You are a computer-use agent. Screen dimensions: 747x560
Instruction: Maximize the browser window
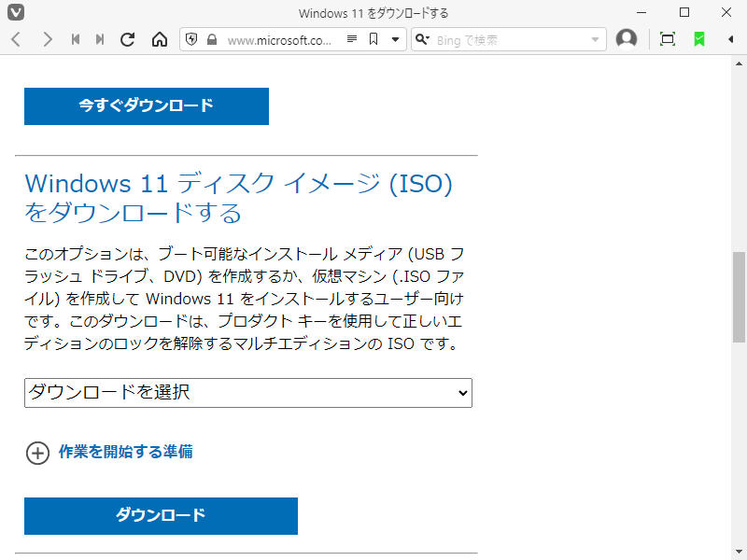[684, 12]
